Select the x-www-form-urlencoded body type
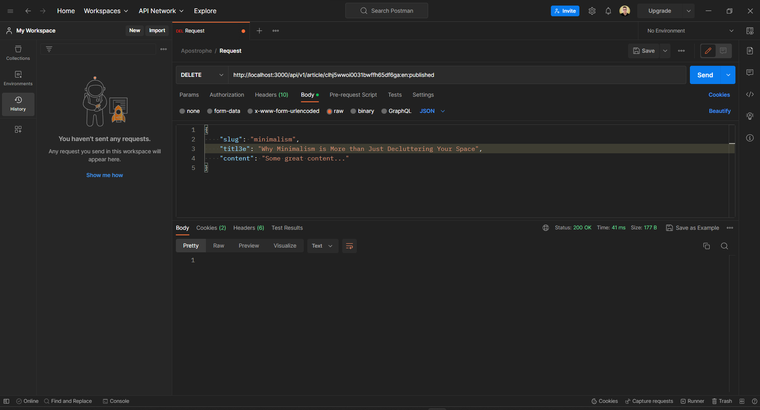The height and width of the screenshot is (410, 760). (284, 111)
